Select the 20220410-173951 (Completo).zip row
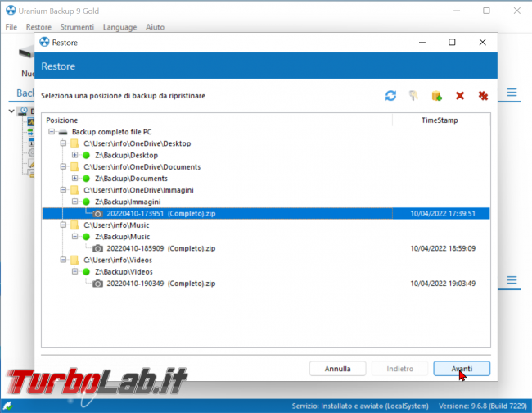Screen dimensions: 532x413 click(x=266, y=214)
